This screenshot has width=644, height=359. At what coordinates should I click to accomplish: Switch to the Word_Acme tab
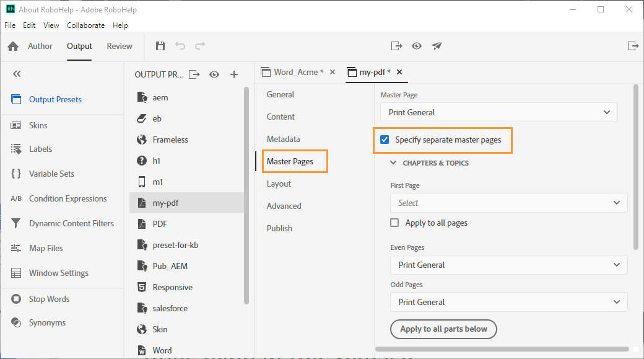click(x=299, y=72)
